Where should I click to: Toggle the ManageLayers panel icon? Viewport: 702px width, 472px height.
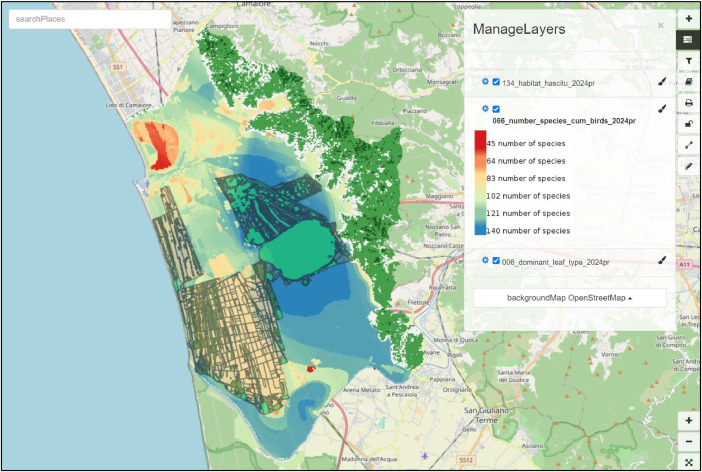(689, 40)
